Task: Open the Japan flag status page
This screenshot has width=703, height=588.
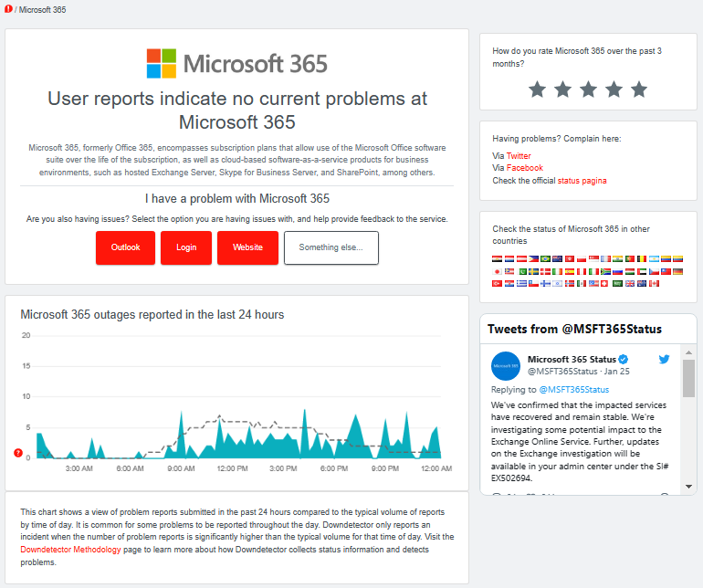Action: pos(498,271)
